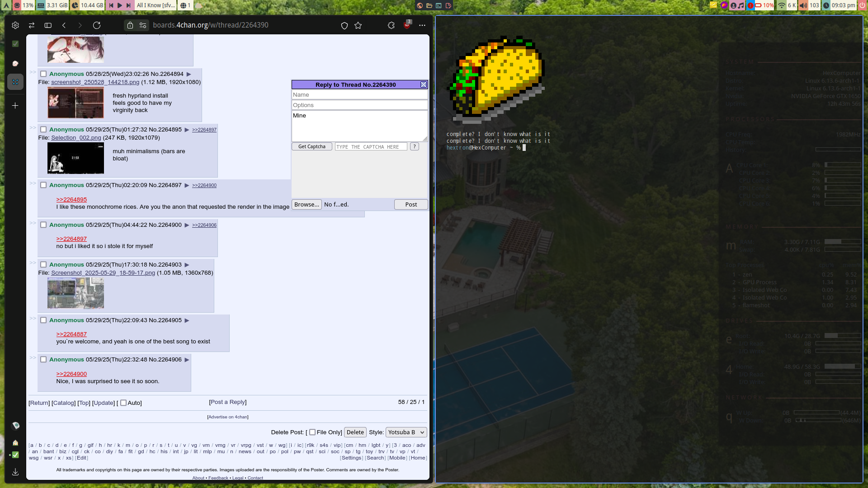Open post menu arrow for No.2264895
Image resolution: width=868 pixels, height=488 pixels.
(187, 130)
